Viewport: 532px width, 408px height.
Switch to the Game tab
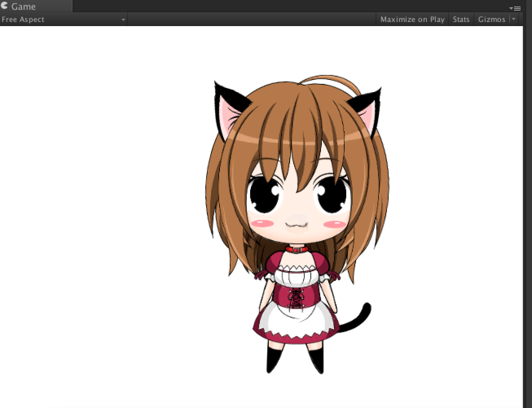(36, 6)
